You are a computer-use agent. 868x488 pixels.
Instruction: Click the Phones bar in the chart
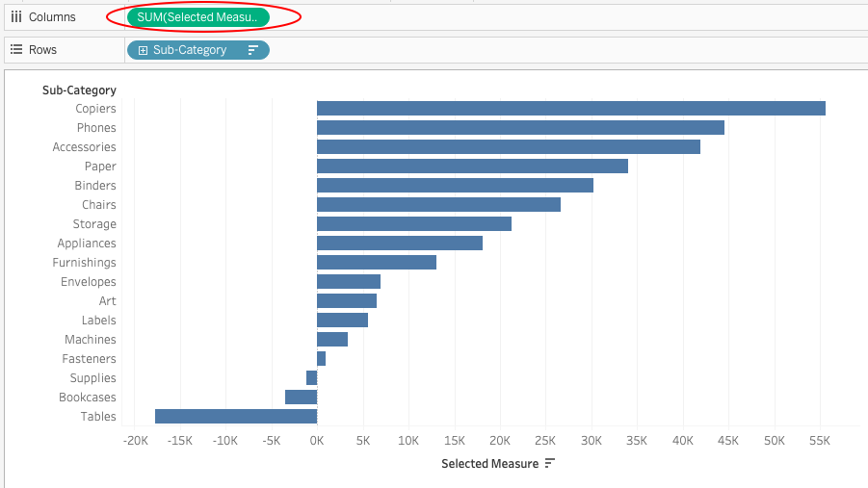[520, 128]
